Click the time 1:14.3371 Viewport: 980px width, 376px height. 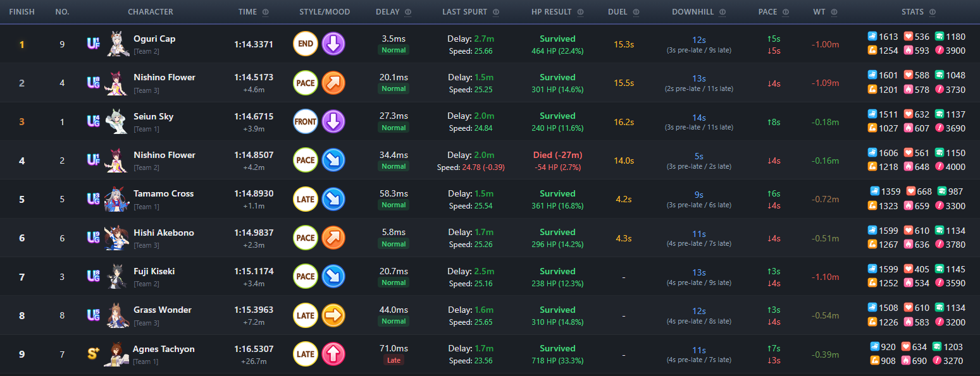click(x=254, y=44)
